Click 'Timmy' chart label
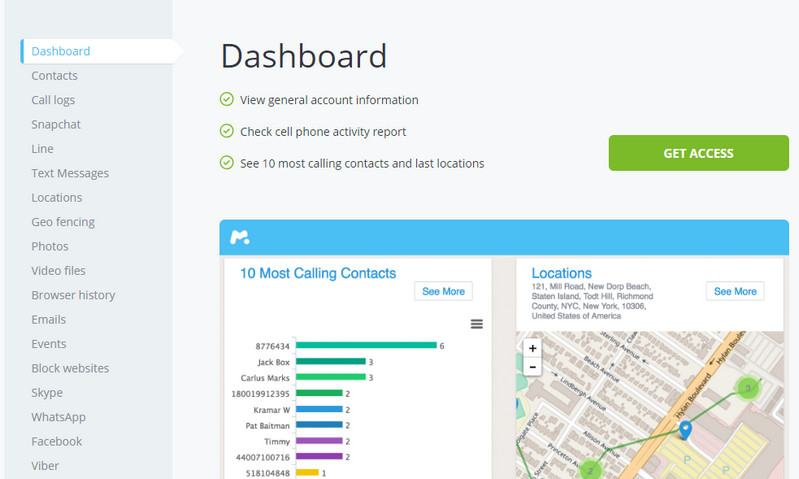This screenshot has width=799, height=479. tap(277, 441)
